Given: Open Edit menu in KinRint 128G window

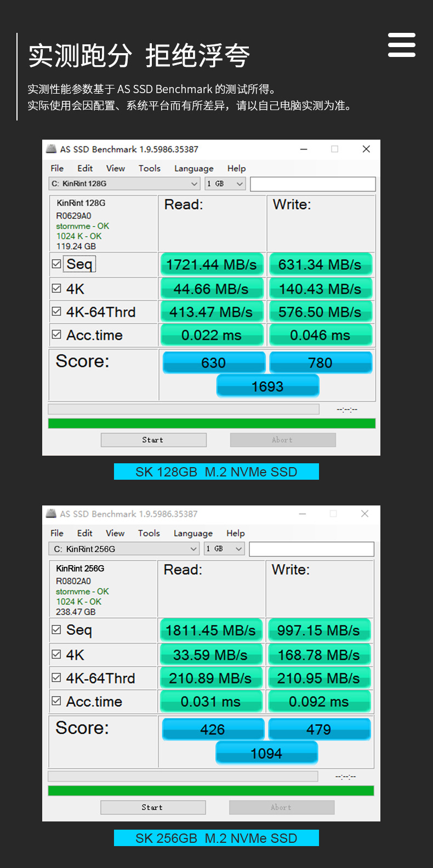Looking at the screenshot, I should [x=85, y=168].
